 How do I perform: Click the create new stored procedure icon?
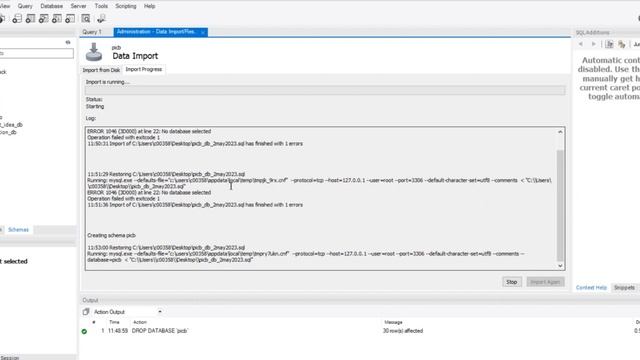point(57,18)
